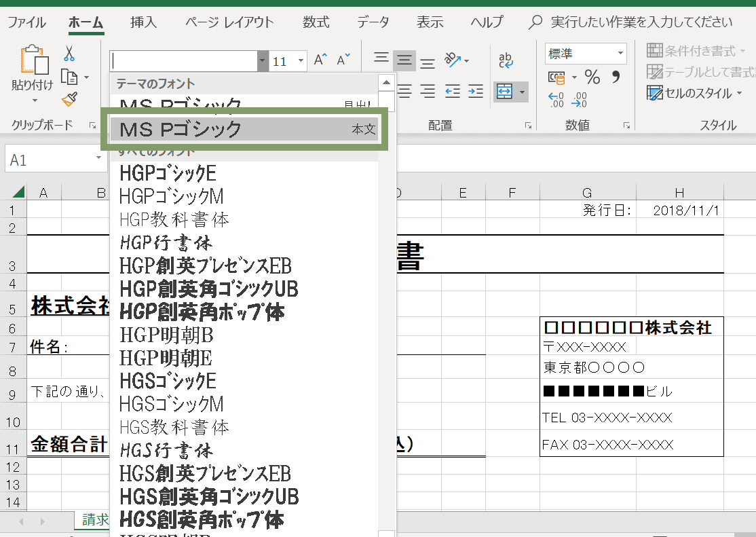Toggle middle vertical alignment
The height and width of the screenshot is (537, 756).
click(403, 60)
